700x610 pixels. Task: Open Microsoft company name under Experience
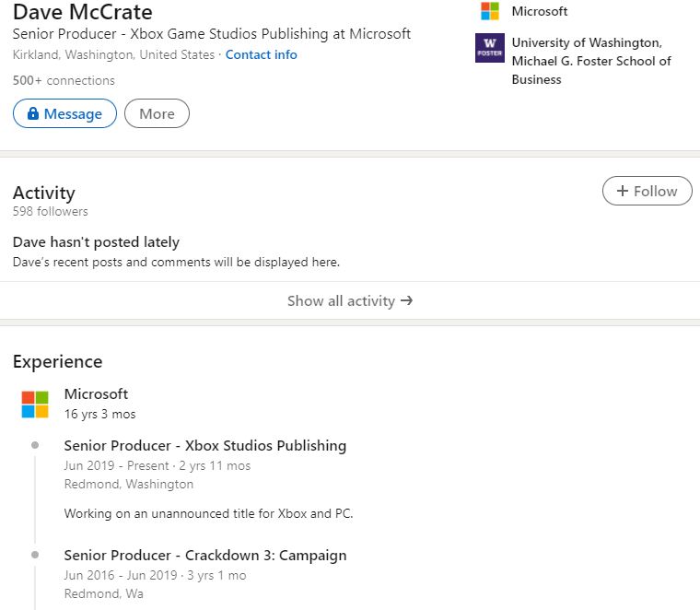tap(96, 393)
